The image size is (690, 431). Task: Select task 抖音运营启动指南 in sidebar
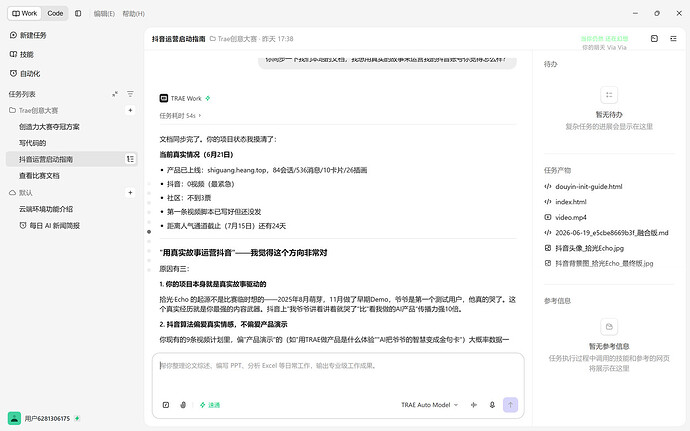[x=71, y=159]
